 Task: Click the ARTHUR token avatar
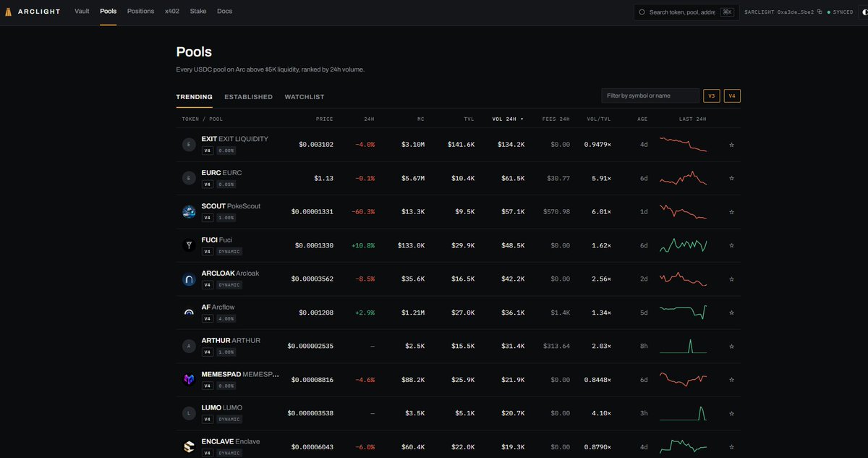click(189, 346)
